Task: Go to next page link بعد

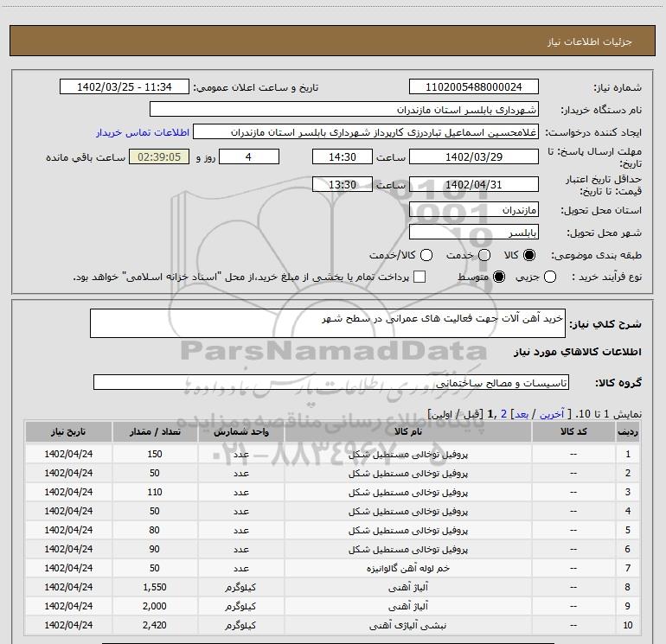Action: pyautogui.click(x=522, y=414)
